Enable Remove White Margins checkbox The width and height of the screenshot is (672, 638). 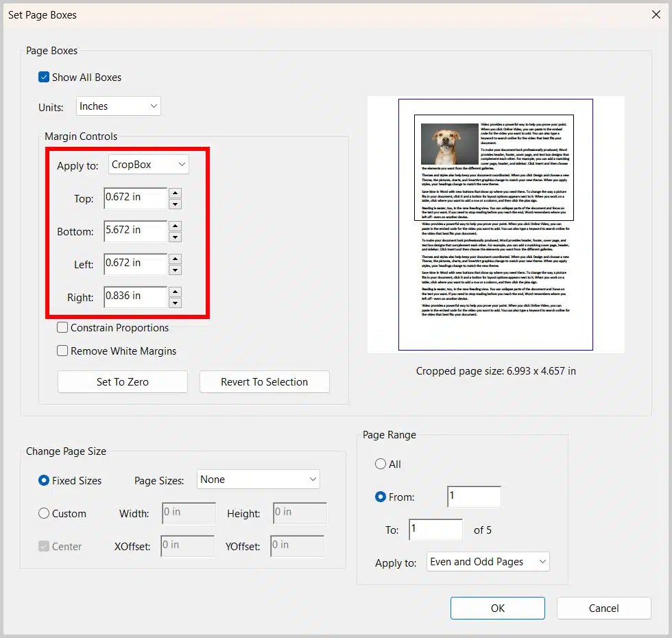(x=62, y=351)
